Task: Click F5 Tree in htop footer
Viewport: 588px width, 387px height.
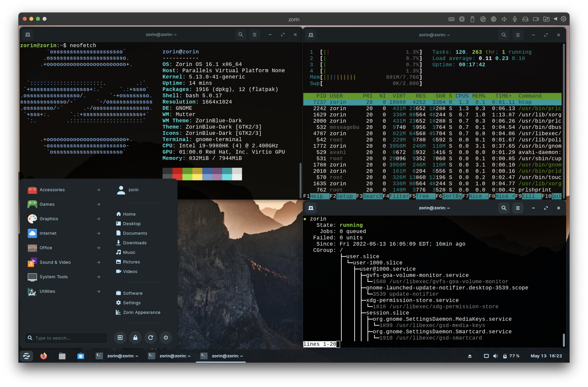Action: (x=422, y=196)
